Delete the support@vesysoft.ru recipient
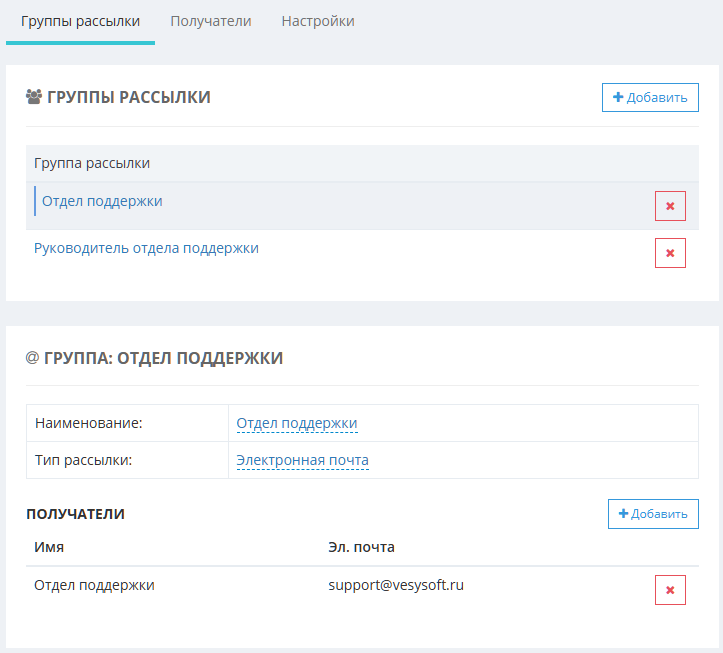 670,590
